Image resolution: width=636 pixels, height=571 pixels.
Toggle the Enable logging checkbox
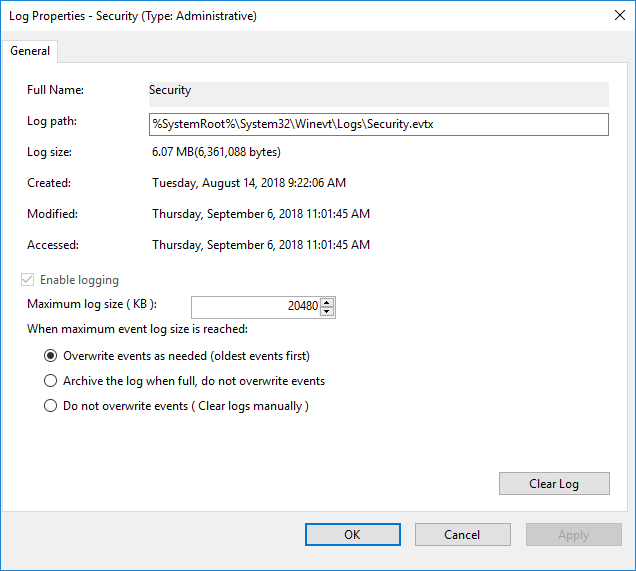(x=28, y=280)
